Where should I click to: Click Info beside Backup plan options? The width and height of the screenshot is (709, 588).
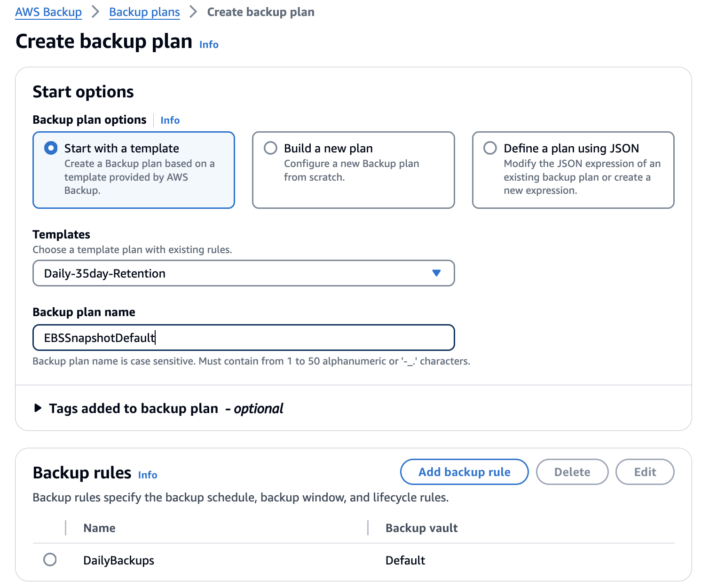(x=170, y=120)
